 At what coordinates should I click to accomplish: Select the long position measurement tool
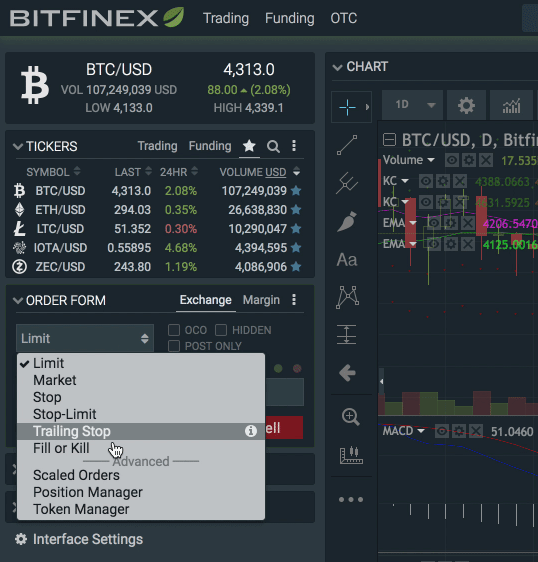point(347,334)
